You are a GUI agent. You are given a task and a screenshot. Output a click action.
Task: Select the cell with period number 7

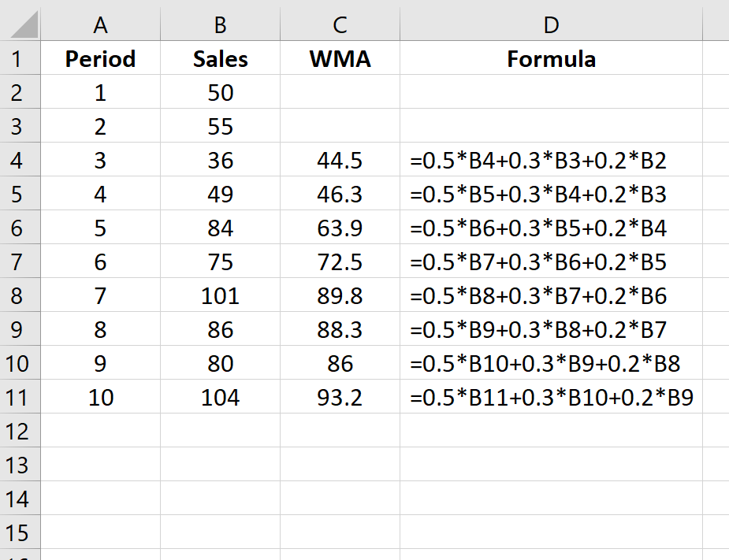[100, 295]
